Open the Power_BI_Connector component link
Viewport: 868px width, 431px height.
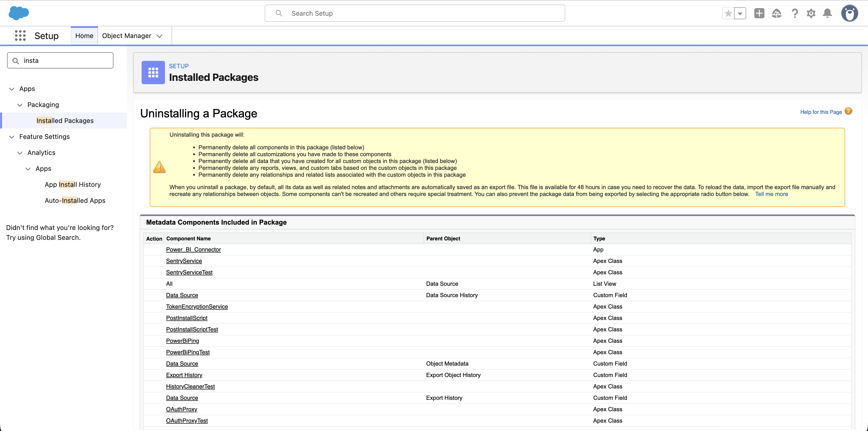pos(193,249)
